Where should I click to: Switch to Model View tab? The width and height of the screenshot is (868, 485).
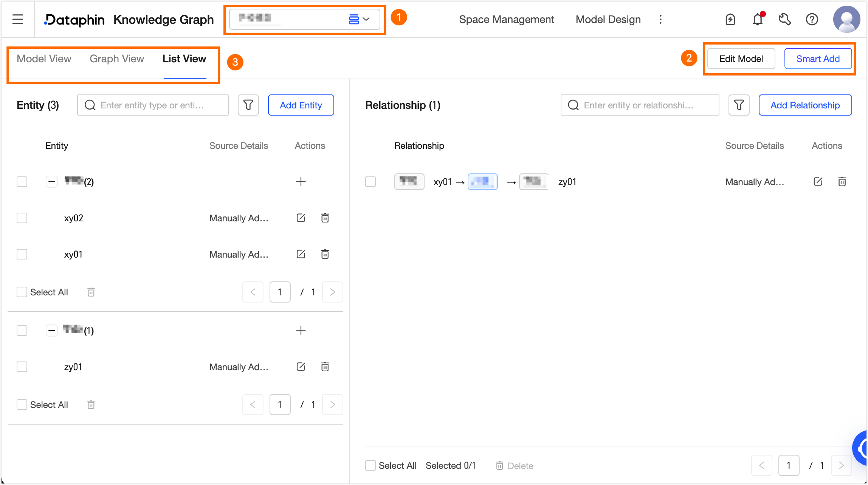coord(44,59)
